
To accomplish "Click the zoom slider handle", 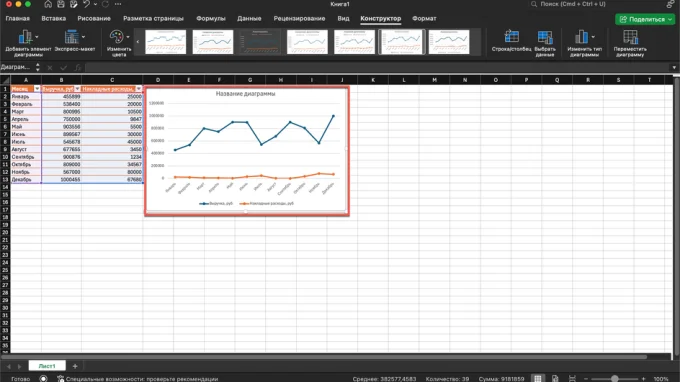I will [615, 379].
